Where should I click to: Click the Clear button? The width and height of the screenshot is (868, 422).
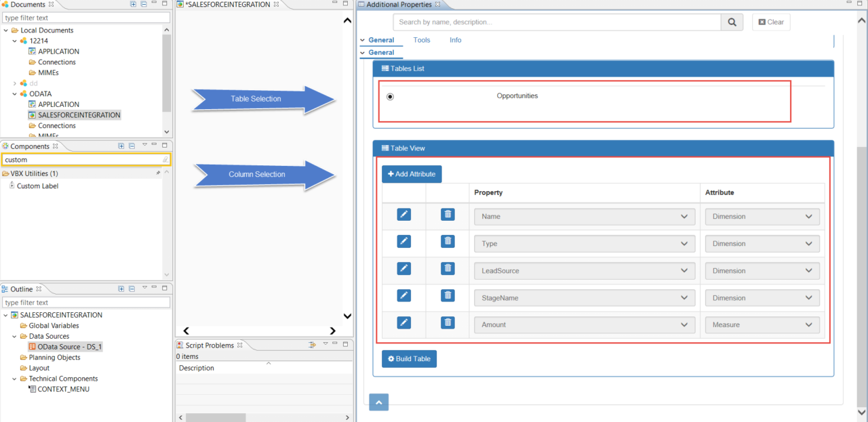coord(770,22)
